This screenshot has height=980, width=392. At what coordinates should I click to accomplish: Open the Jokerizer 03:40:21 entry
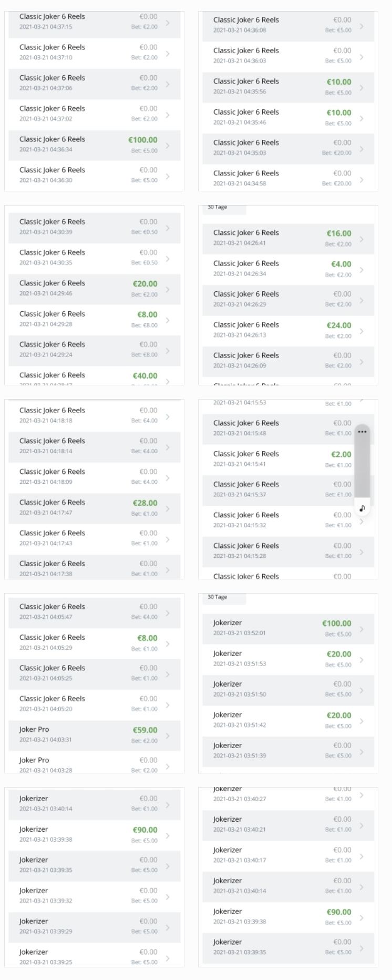288,824
